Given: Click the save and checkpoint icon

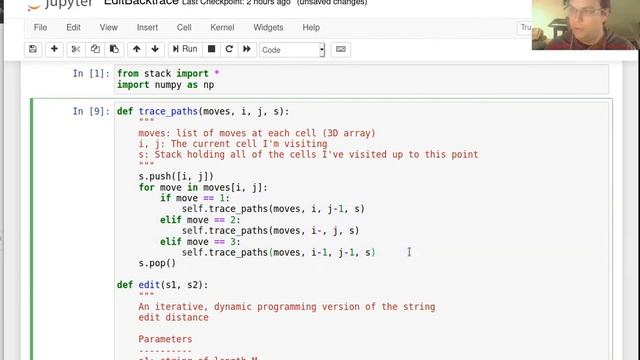Looking at the screenshot, I should 33,49.
